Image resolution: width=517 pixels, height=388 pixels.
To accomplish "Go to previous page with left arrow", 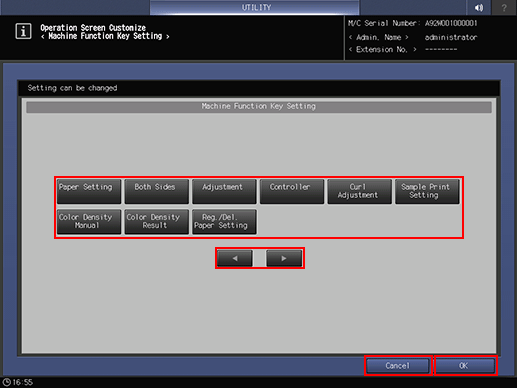I will [235, 258].
